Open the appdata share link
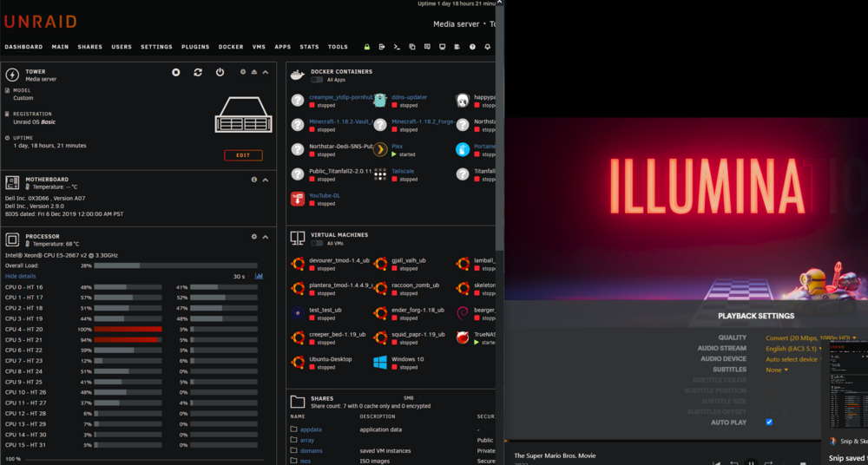Image resolution: width=868 pixels, height=465 pixels. pos(311,429)
